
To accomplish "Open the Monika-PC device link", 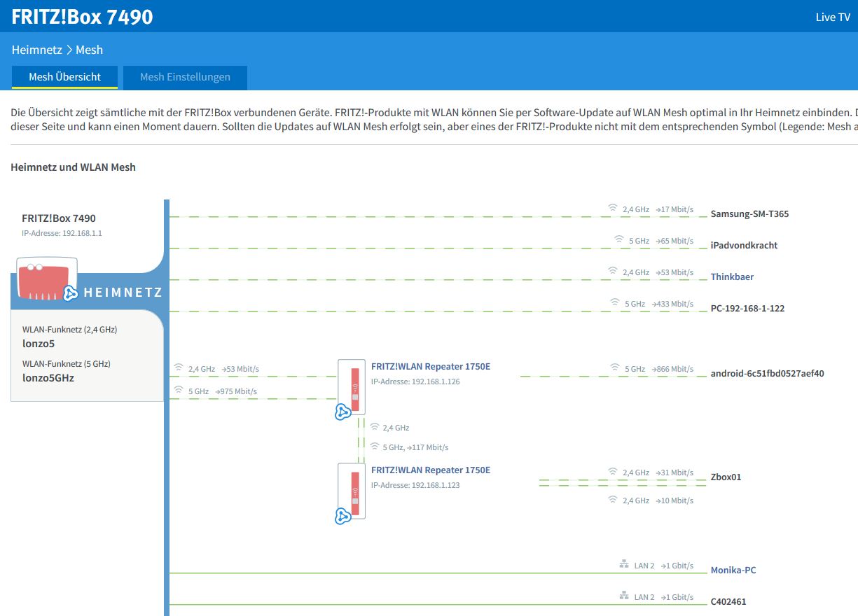I will click(733, 570).
